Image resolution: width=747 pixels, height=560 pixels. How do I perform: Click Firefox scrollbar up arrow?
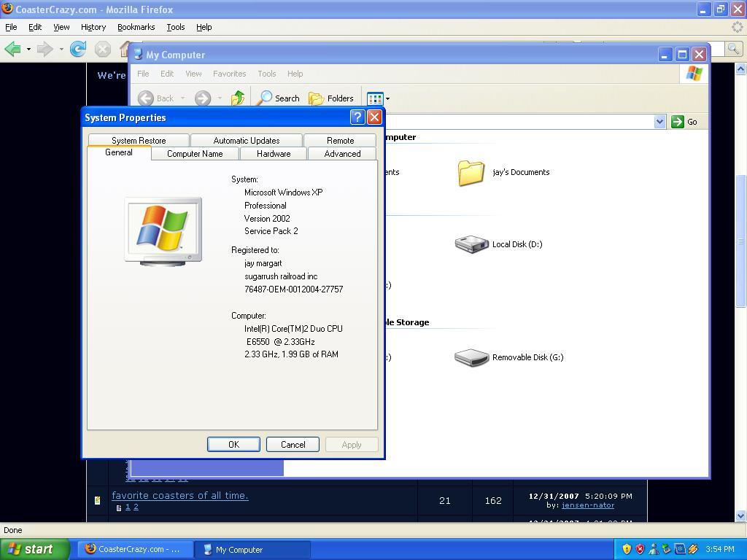[741, 69]
